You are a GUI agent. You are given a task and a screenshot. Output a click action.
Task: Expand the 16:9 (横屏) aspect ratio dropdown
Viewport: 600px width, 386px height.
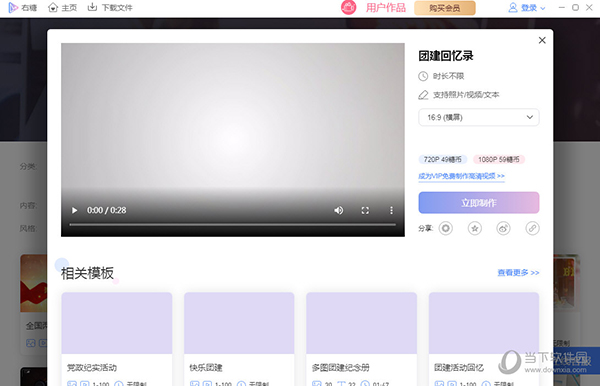(479, 117)
